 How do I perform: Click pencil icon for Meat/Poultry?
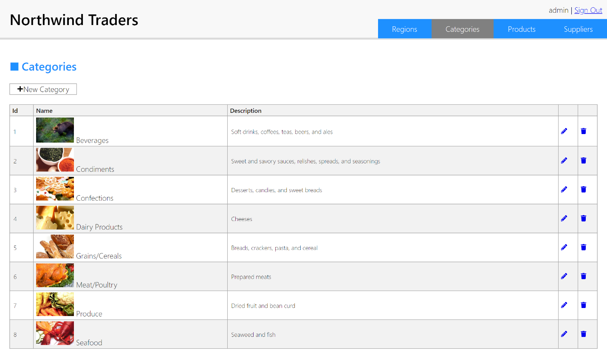coord(564,276)
